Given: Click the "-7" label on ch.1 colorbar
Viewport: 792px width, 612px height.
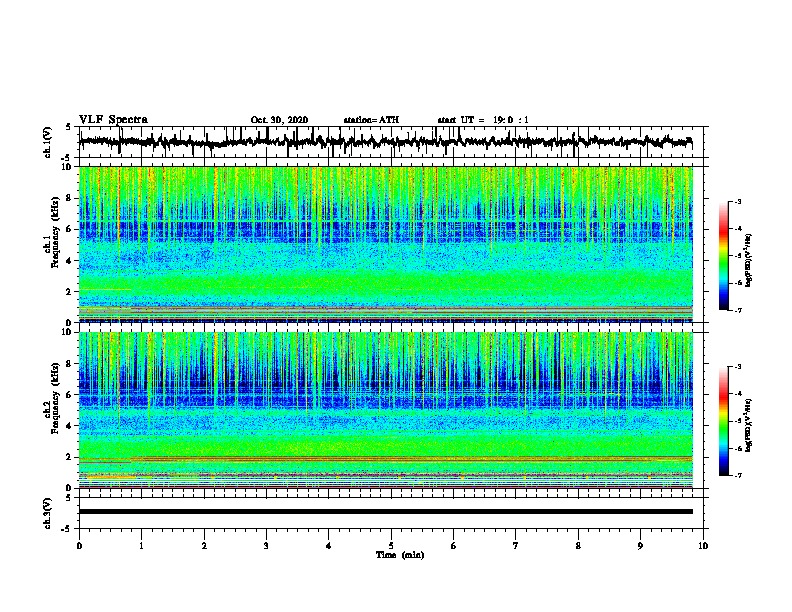Looking at the screenshot, I should point(737,310).
